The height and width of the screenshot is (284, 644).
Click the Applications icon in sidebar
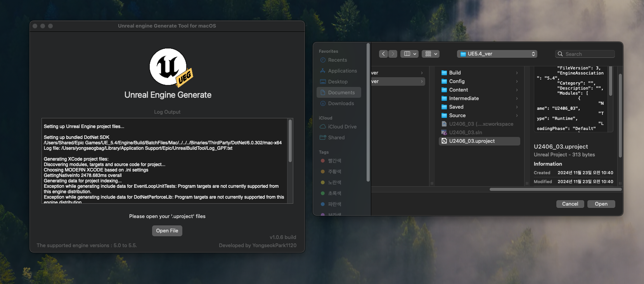[x=323, y=71]
